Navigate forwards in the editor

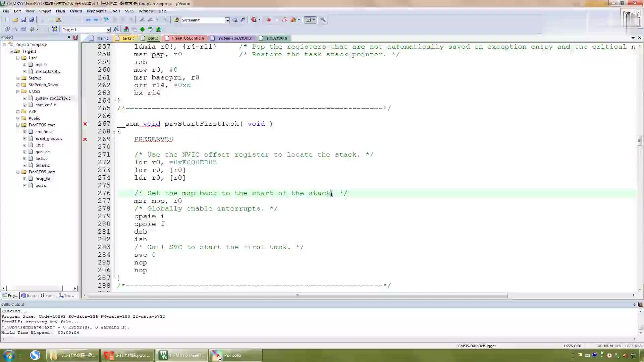point(96,20)
